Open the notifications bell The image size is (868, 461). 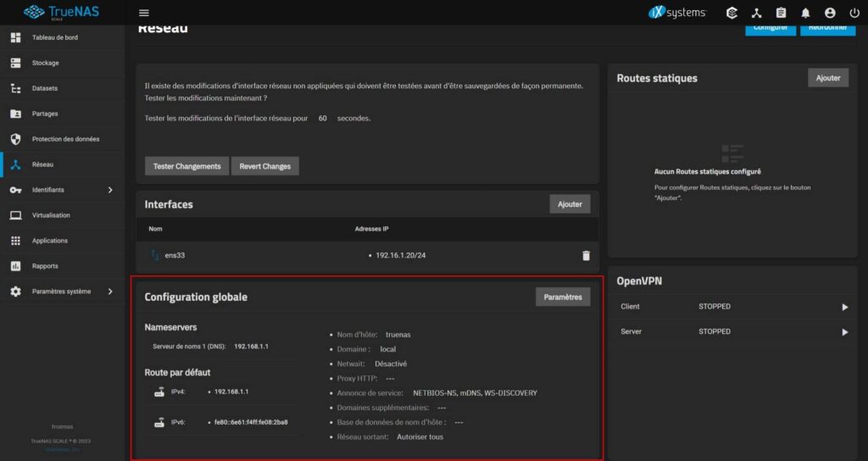[805, 13]
